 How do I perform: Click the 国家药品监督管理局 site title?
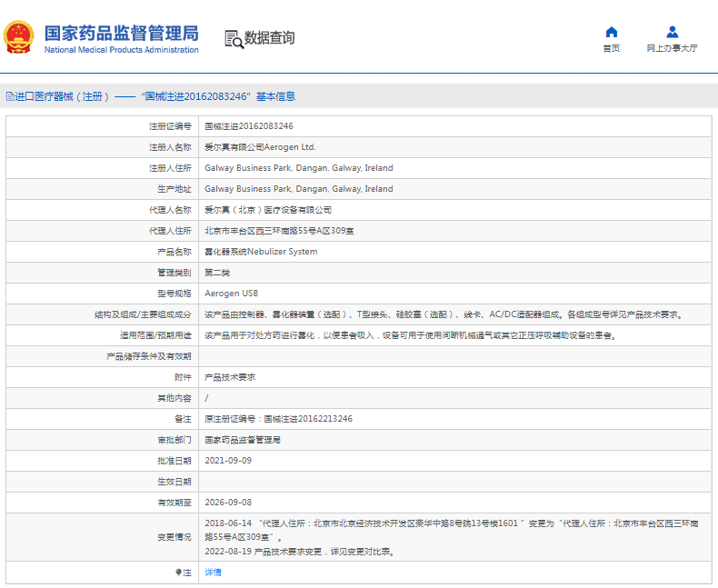coord(121,33)
